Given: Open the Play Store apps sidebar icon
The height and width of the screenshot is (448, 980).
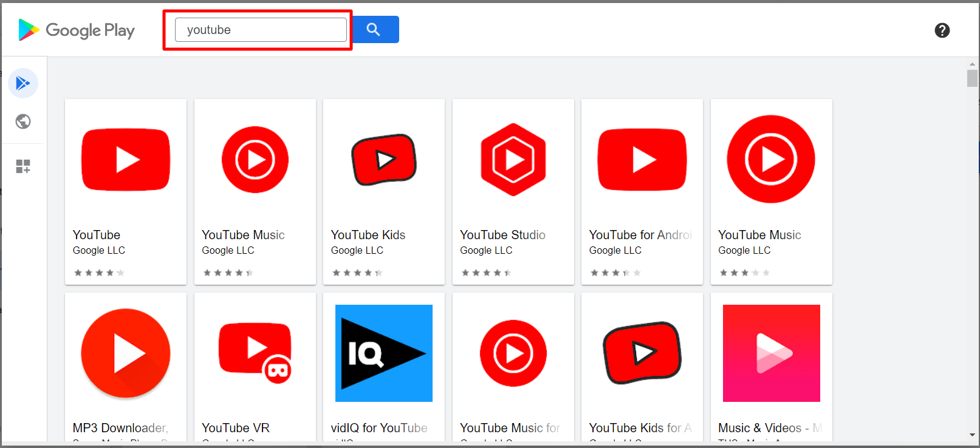Looking at the screenshot, I should click(x=23, y=83).
